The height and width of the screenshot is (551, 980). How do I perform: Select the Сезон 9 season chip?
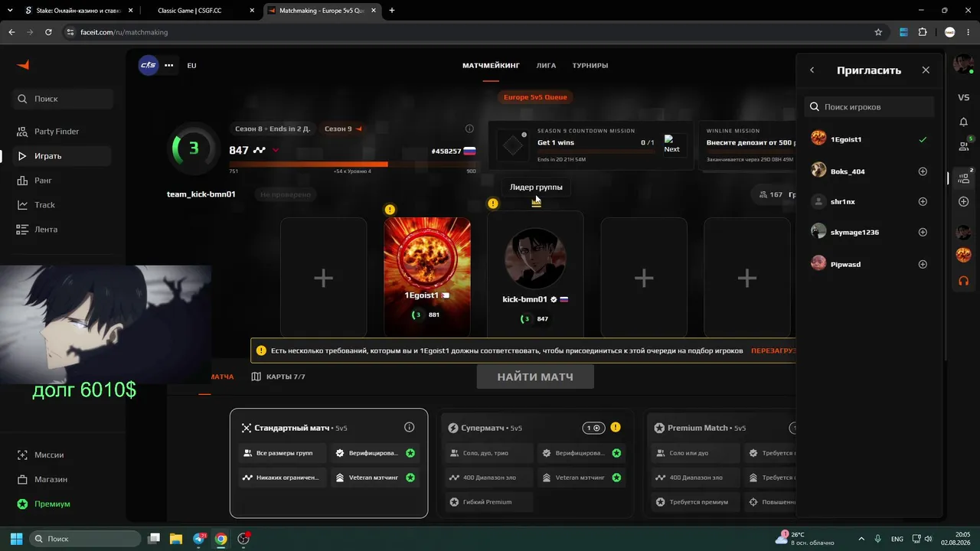point(343,129)
